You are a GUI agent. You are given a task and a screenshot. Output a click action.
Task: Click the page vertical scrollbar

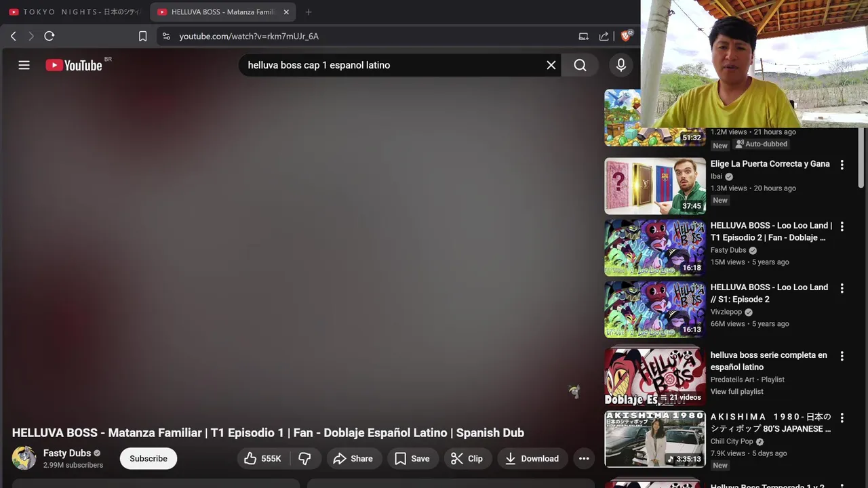point(863,157)
